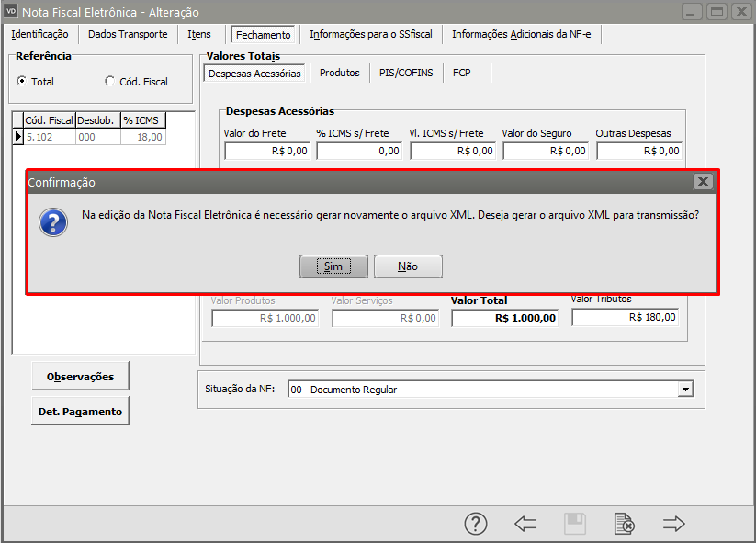756x543 pixels.
Task: Click the back arrow navigation icon
Action: tap(525, 524)
